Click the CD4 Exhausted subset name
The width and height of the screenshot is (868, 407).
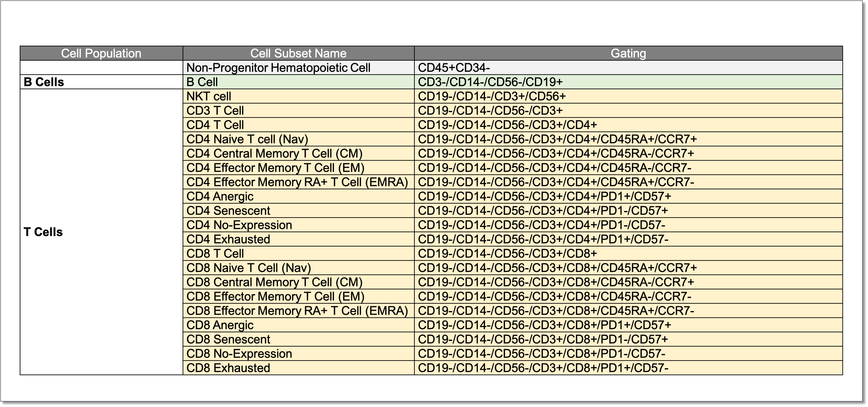pyautogui.click(x=228, y=239)
